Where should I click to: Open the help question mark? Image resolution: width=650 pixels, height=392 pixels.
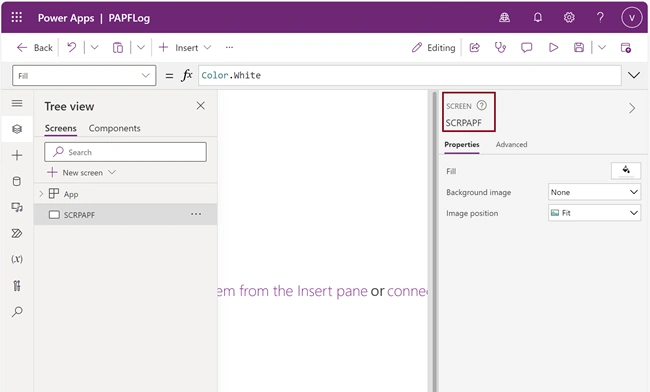(600, 17)
